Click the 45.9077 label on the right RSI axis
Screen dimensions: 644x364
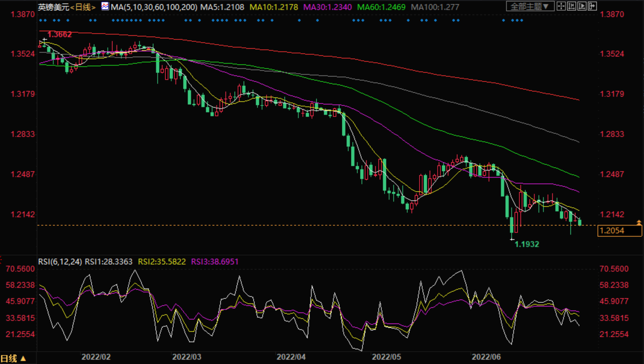[x=614, y=301]
